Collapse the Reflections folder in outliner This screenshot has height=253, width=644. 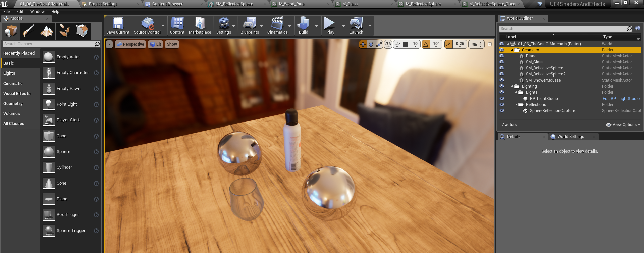(x=516, y=105)
